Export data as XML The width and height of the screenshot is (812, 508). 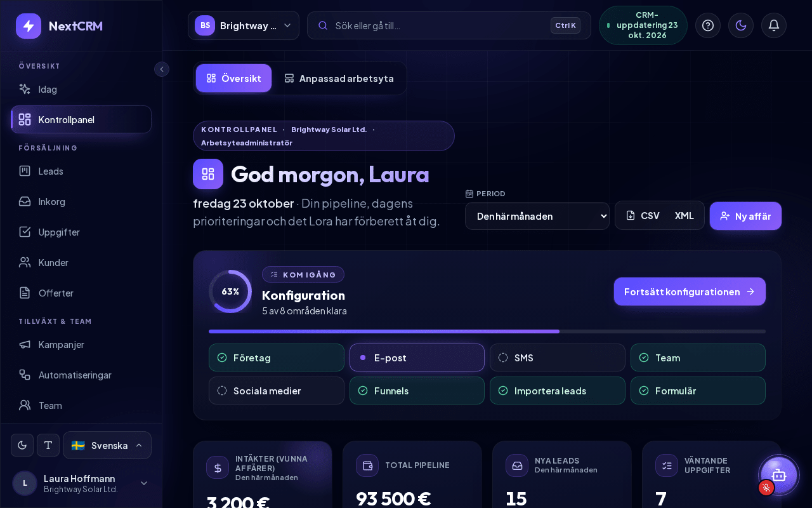[x=684, y=215]
